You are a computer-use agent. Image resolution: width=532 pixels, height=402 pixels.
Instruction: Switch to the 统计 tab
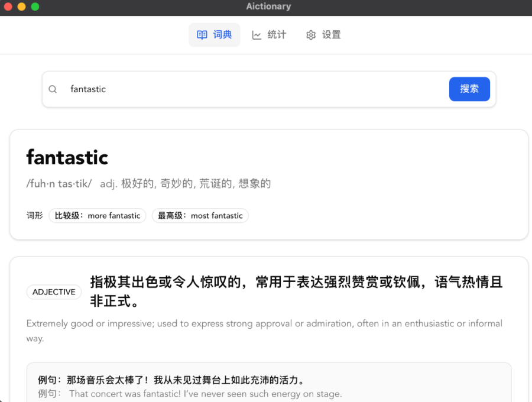(x=269, y=34)
